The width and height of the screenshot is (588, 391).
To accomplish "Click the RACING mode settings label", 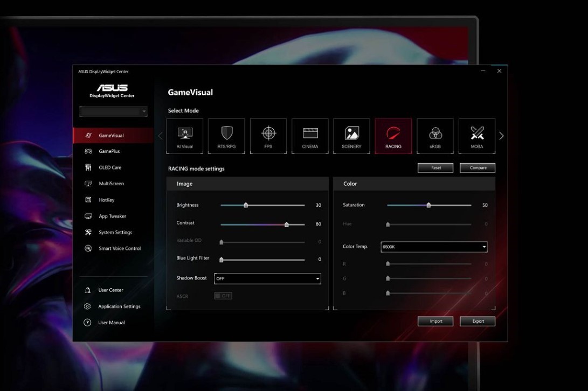I will 196,169.
